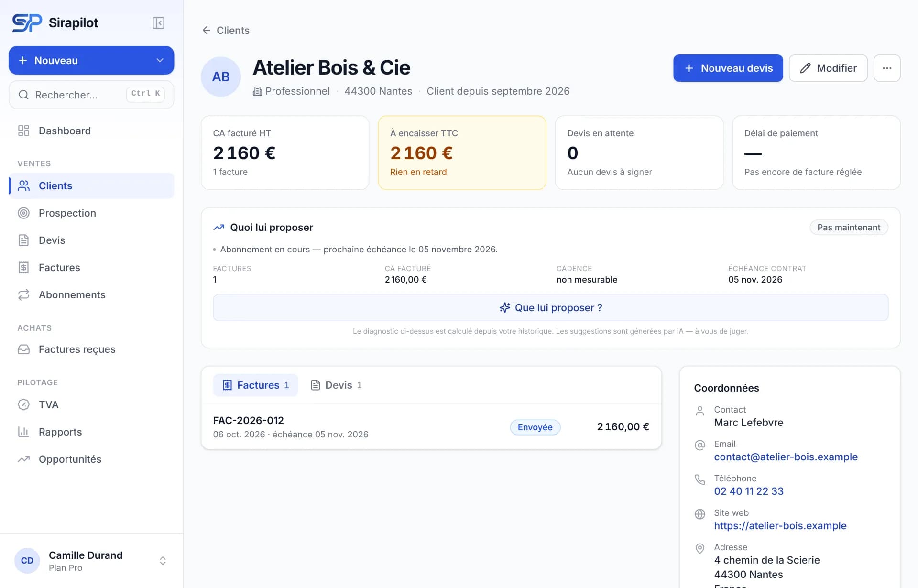Call phone number 02 40 11 22 33

(749, 491)
